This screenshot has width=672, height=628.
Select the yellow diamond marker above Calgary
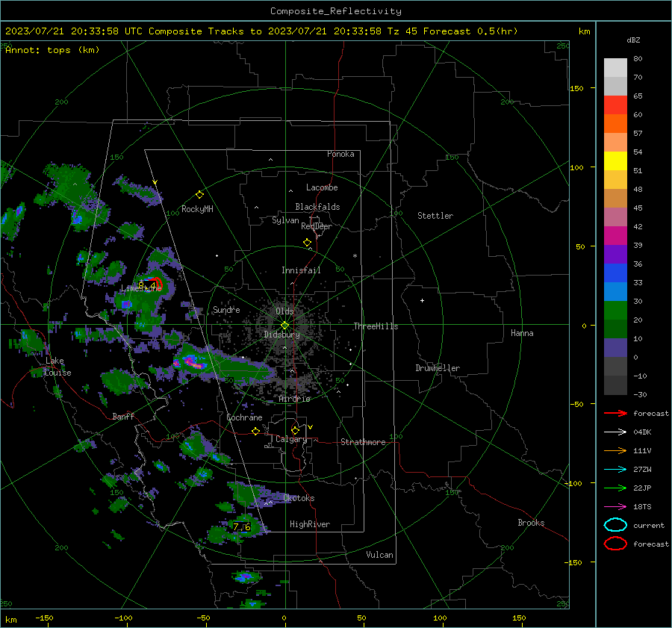pyautogui.click(x=295, y=430)
